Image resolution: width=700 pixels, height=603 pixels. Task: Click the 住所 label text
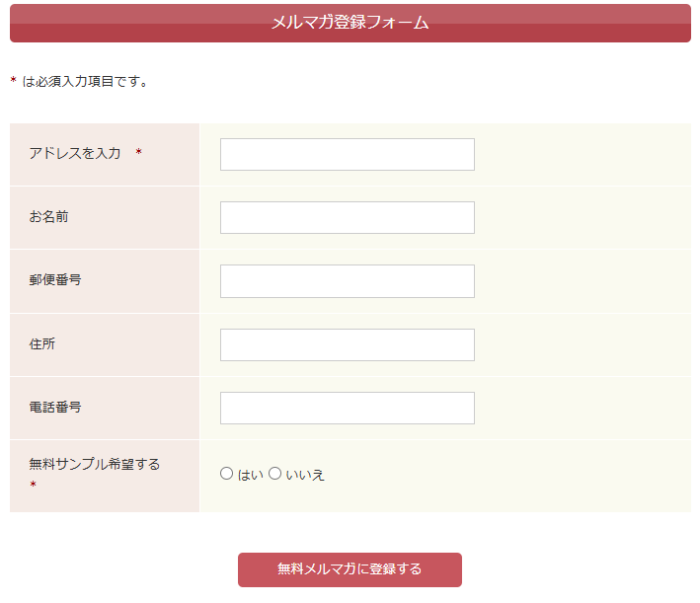[x=42, y=343]
